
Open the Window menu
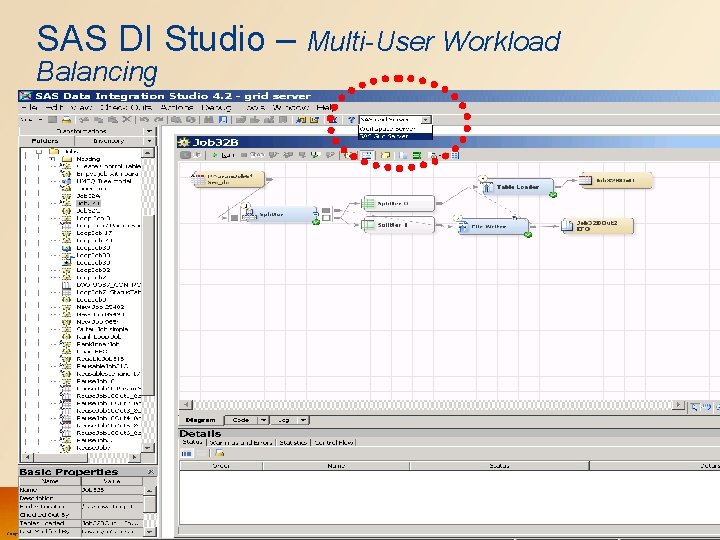click(291, 107)
